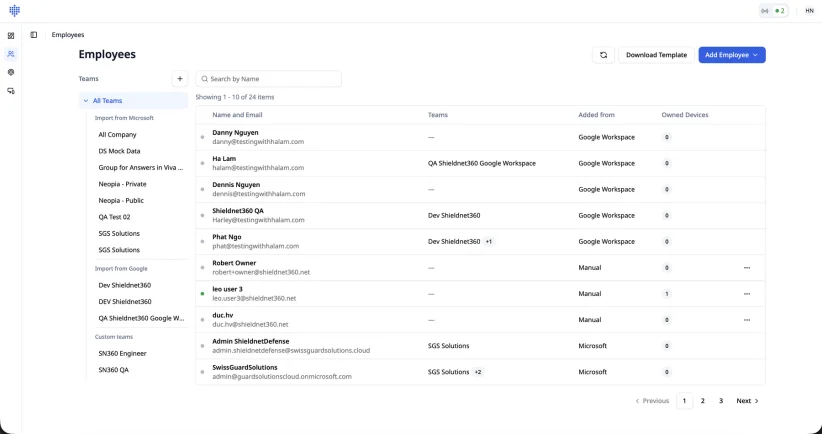Click the Teams column header
This screenshot has width=822, height=434.
(x=438, y=115)
